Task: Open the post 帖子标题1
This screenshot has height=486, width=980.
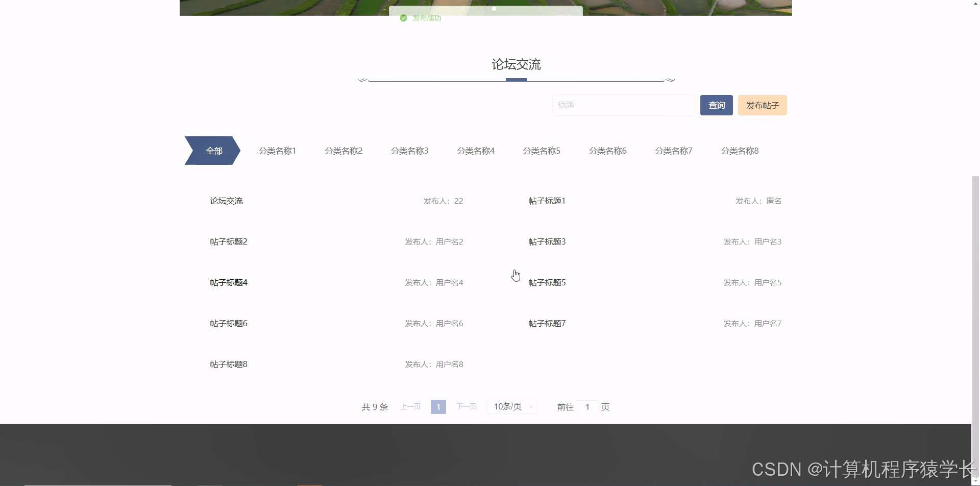Action: pos(547,201)
